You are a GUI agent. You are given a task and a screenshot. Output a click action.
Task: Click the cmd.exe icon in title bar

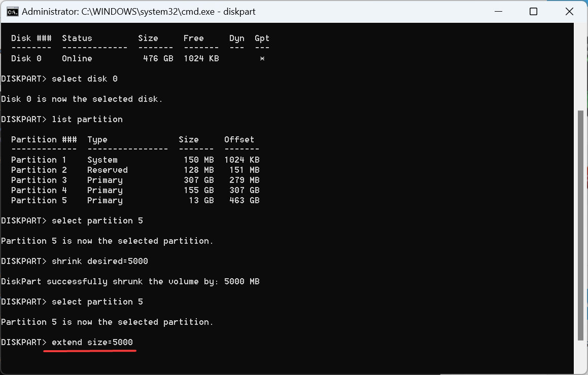tap(12, 12)
